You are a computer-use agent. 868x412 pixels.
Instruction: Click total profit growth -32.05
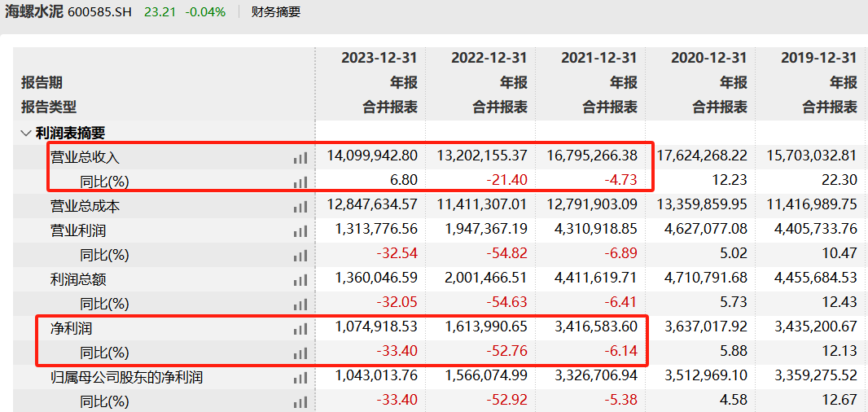395,302
